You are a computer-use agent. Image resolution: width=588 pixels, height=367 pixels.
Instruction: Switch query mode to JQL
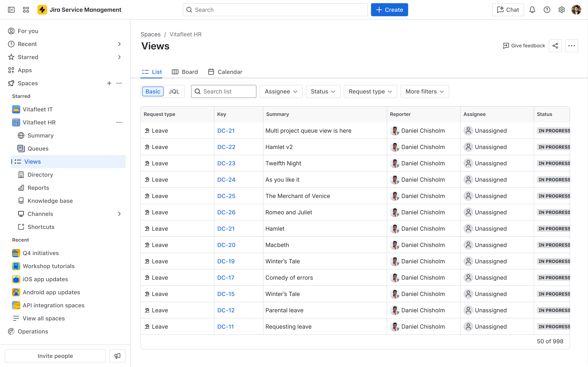pos(174,91)
